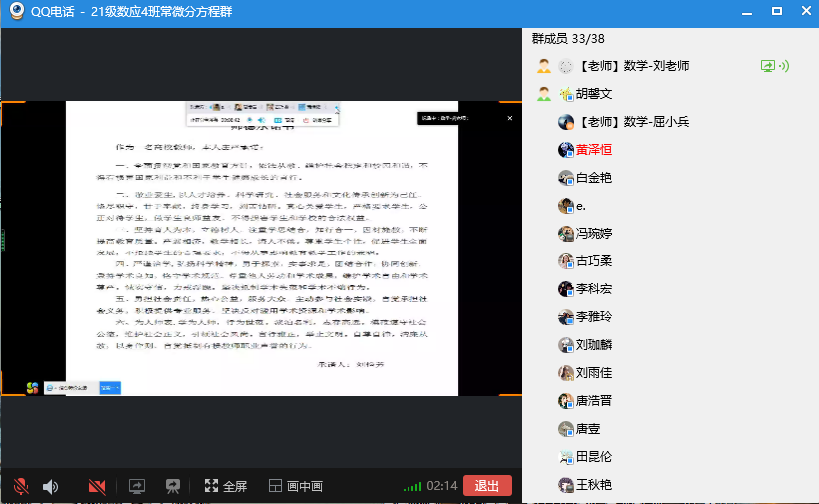
Task: Unmute the microphone in the call toolbar
Action: (x=20, y=486)
